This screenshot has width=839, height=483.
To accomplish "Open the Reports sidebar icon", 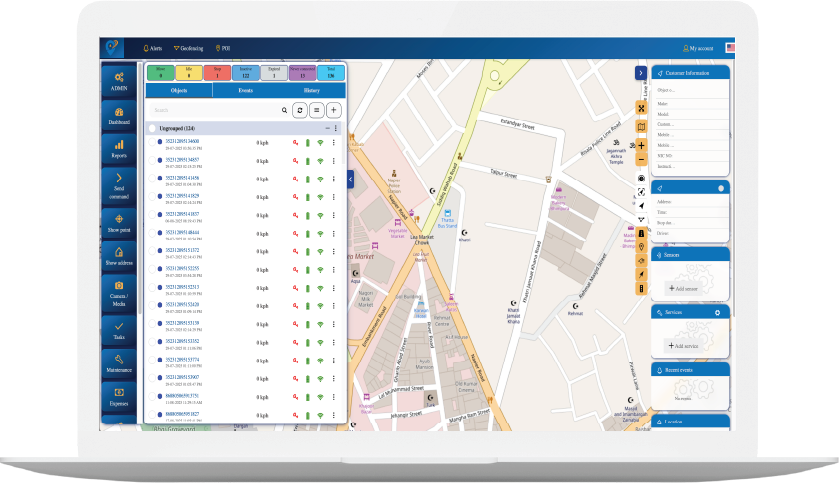I will point(119,149).
